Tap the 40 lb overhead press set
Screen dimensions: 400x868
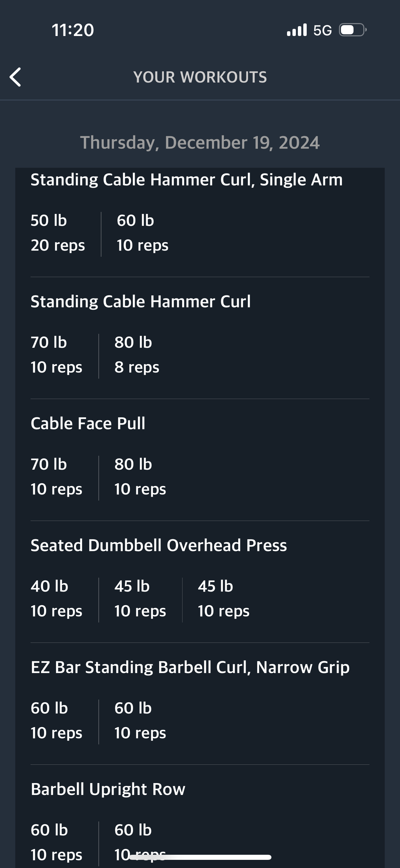[56, 599]
